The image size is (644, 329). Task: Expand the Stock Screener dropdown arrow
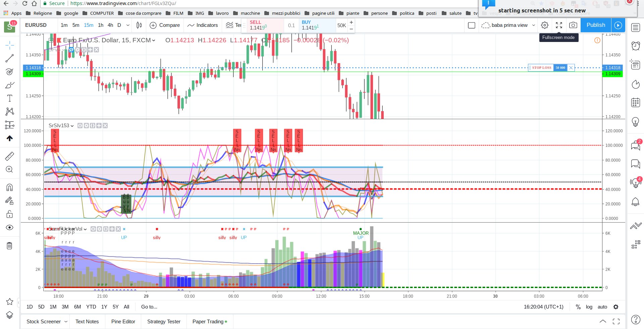[66, 322]
